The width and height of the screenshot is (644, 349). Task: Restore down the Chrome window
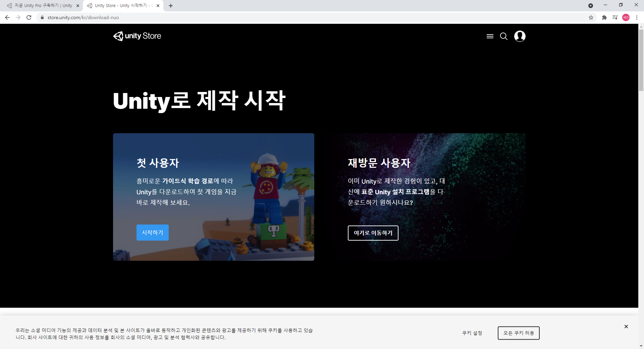(621, 5)
